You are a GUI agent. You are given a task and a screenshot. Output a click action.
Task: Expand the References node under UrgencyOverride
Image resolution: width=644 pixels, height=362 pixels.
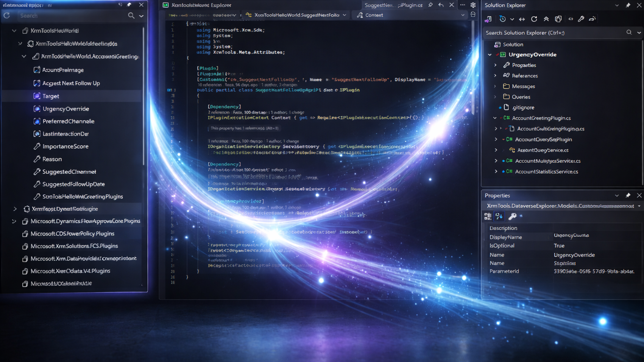[x=496, y=75]
